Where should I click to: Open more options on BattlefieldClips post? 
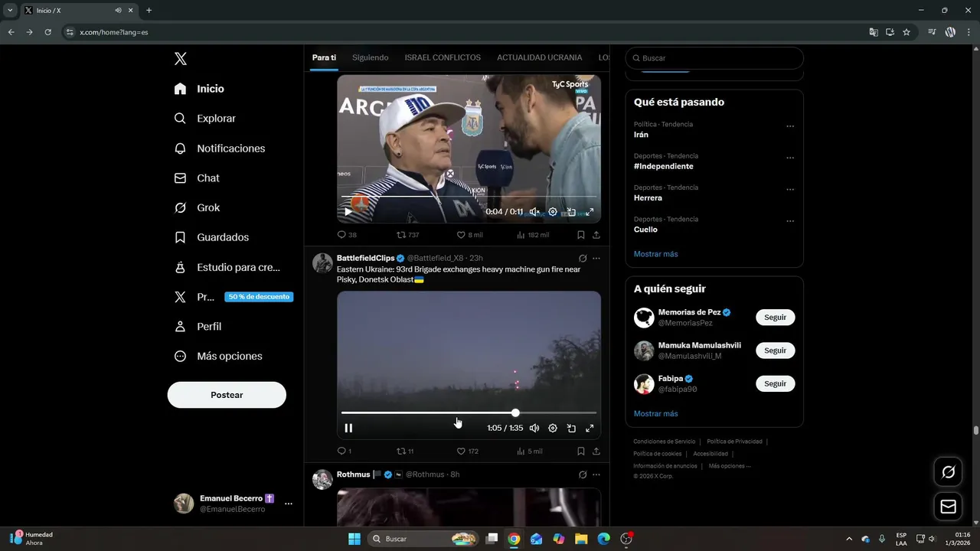pos(596,259)
